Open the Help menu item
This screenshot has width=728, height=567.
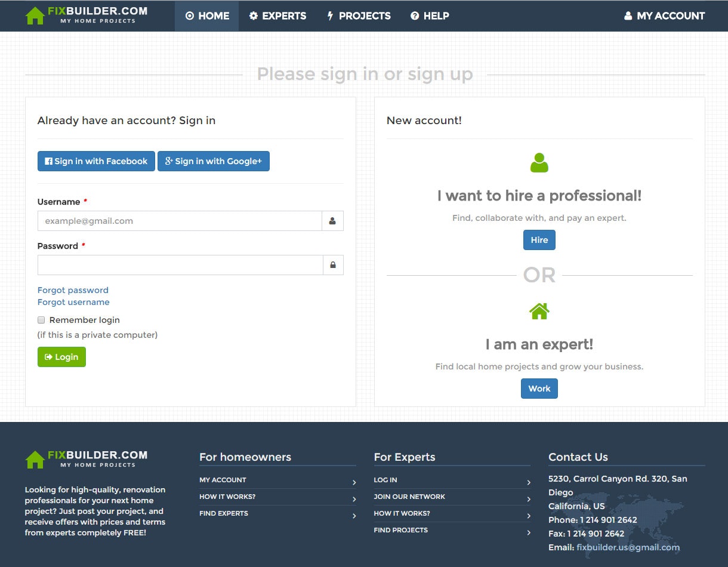[x=430, y=16]
